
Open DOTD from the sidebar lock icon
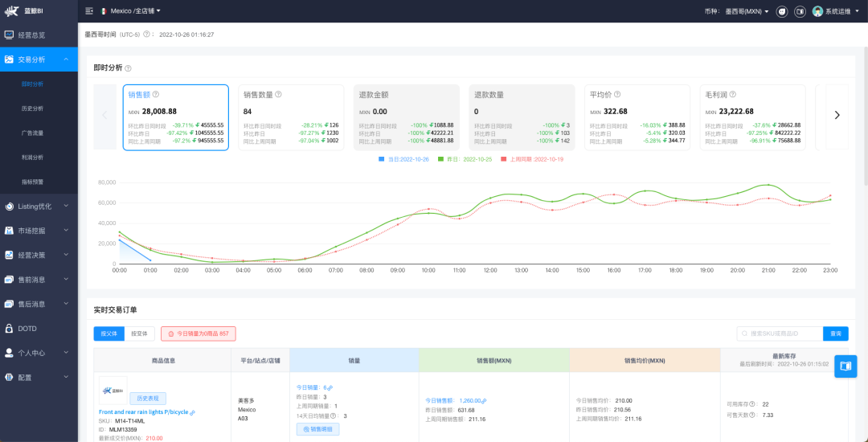pos(39,329)
